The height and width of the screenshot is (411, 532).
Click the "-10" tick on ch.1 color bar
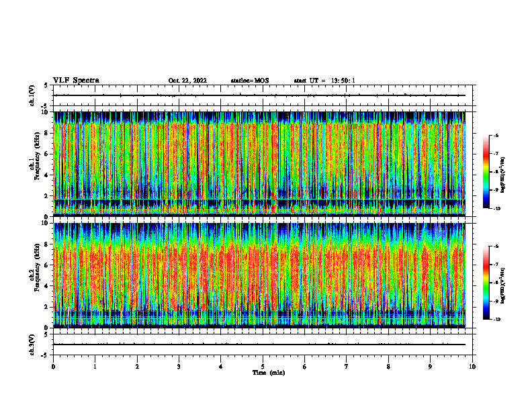click(496, 209)
